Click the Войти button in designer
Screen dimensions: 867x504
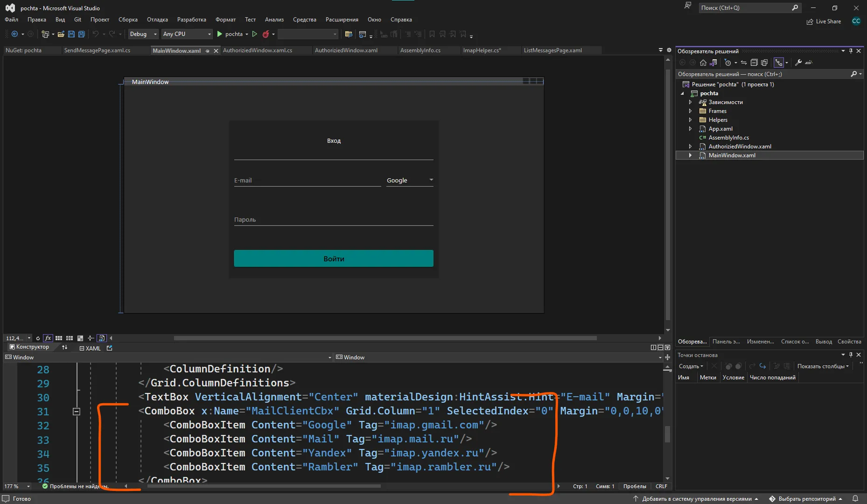click(334, 259)
